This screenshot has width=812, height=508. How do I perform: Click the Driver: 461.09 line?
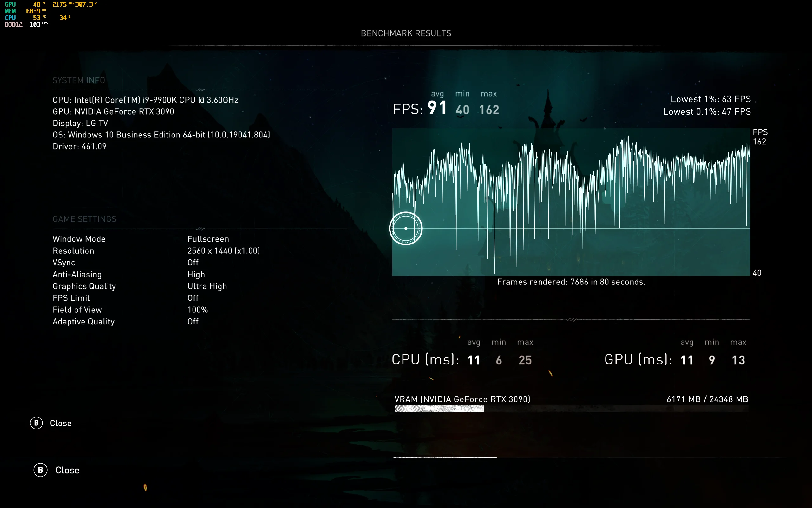pos(80,146)
